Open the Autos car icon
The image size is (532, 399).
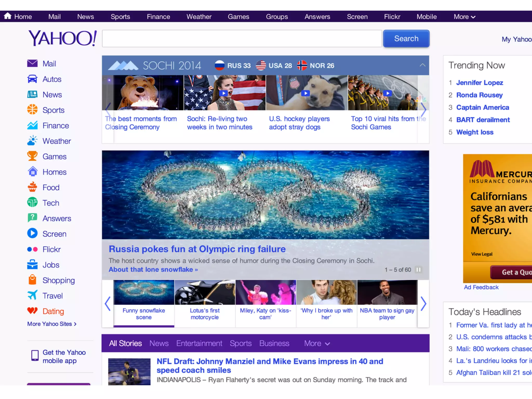click(32, 79)
